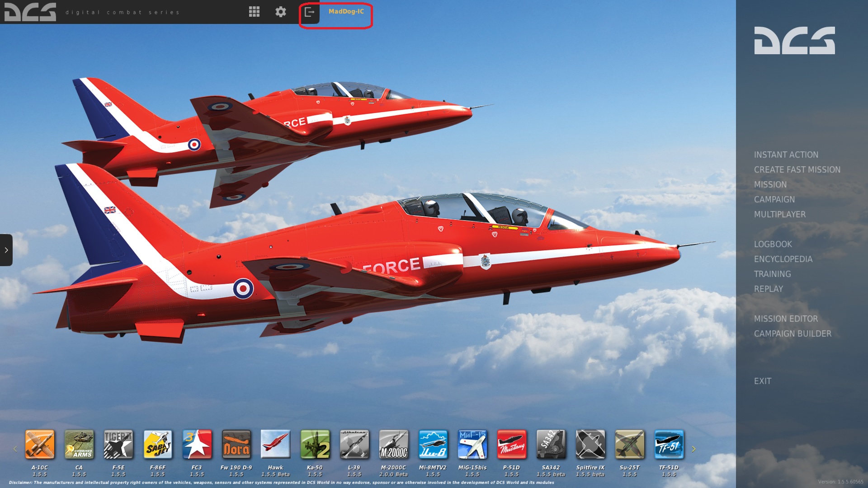The width and height of the screenshot is (868, 488).
Task: Go to Multiplayer
Action: tap(780, 215)
